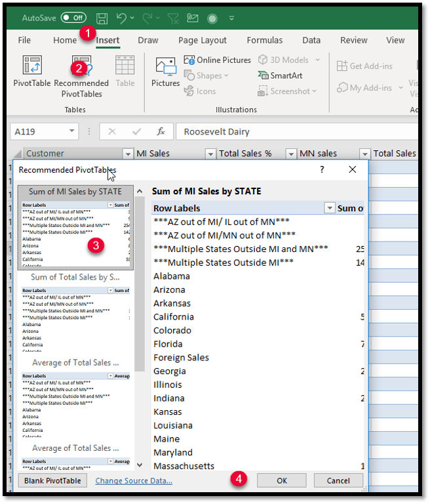Open the Row Labels filter dropdown in preview

pyautogui.click(x=330, y=208)
